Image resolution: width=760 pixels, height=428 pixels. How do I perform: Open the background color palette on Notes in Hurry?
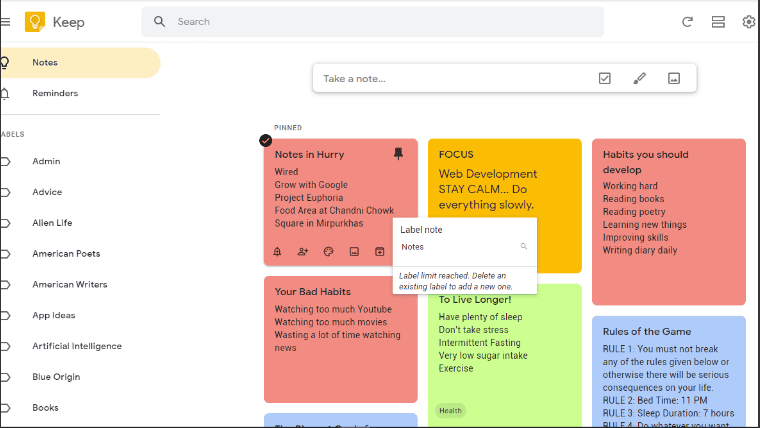328,251
